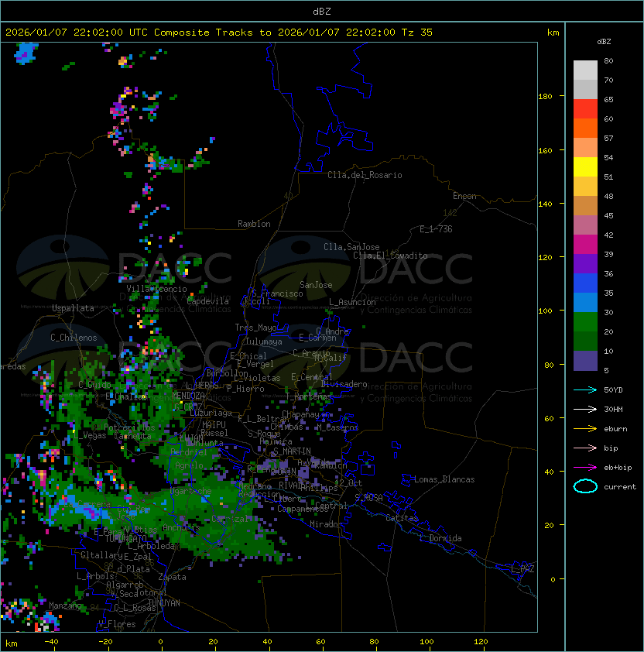The width and height of the screenshot is (644, 652).
Task: Click the 'E_1-736' map label
Action: point(436,229)
